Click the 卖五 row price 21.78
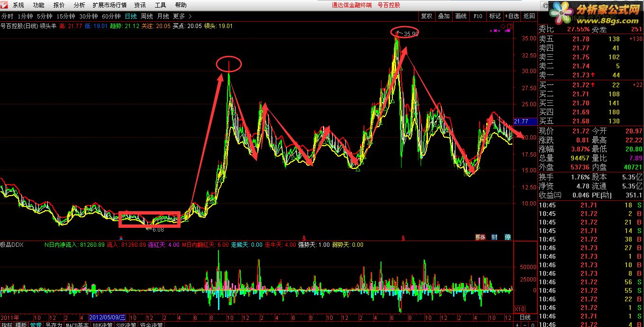 (581, 39)
